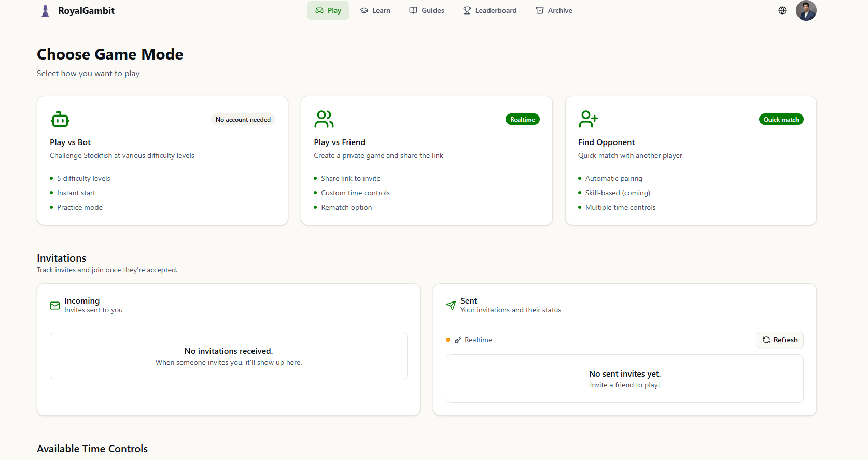Click 'Select how you want to play' subtitle
This screenshot has height=460, width=868.
point(88,74)
